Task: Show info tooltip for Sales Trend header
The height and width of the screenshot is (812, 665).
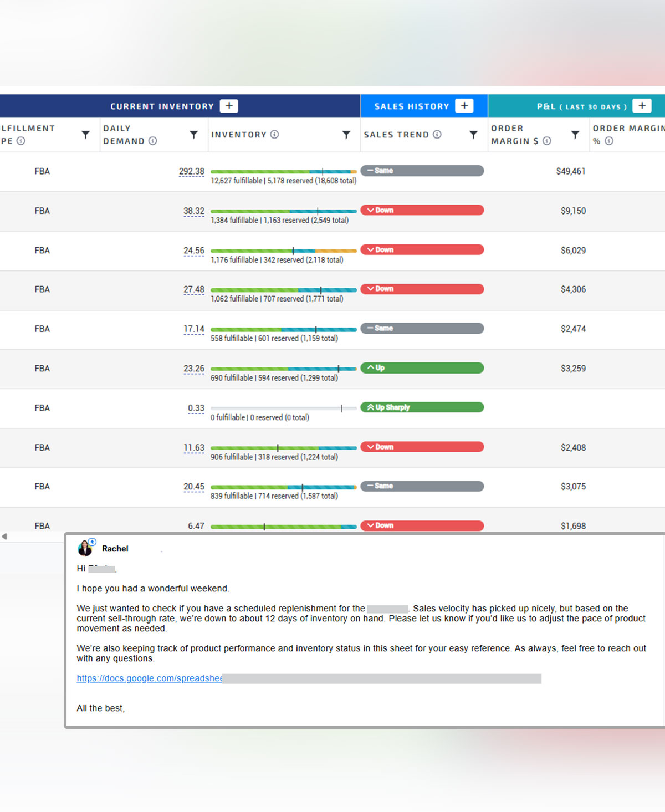Action: click(437, 134)
